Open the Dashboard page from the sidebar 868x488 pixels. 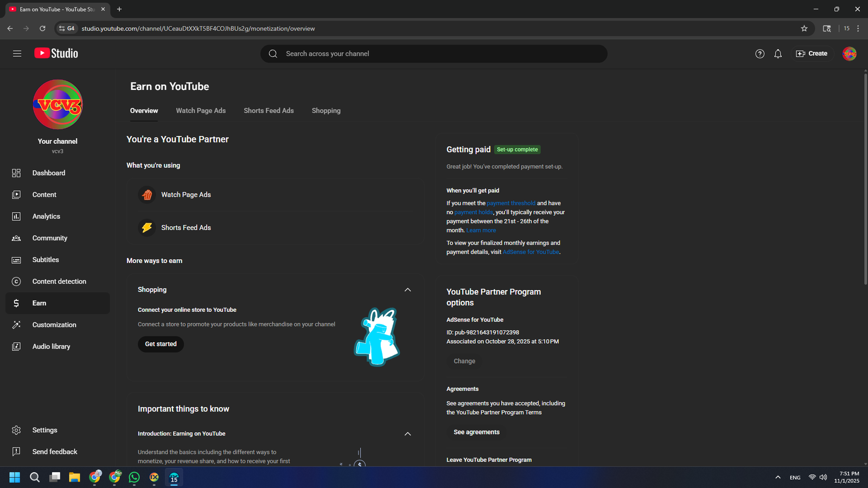(58, 173)
